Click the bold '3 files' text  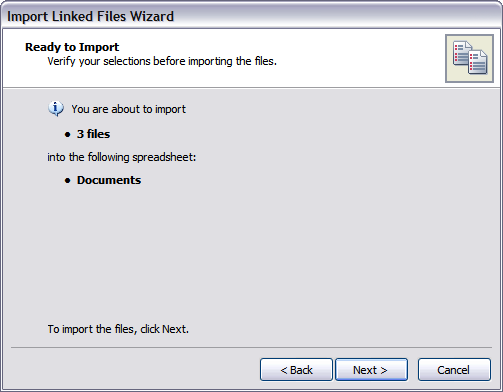[x=93, y=134]
